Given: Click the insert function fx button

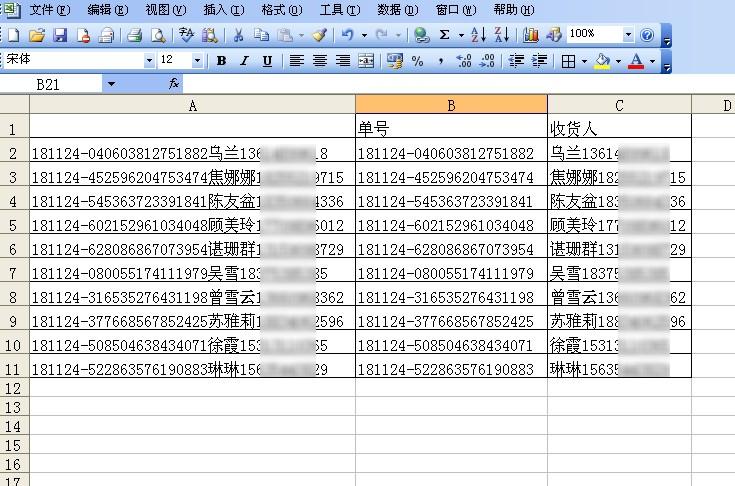Looking at the screenshot, I should [174, 83].
